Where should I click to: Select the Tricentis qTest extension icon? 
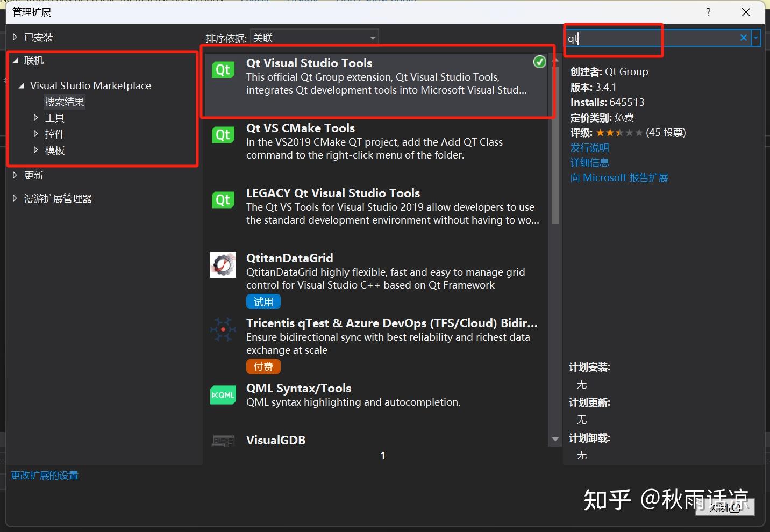click(x=223, y=329)
